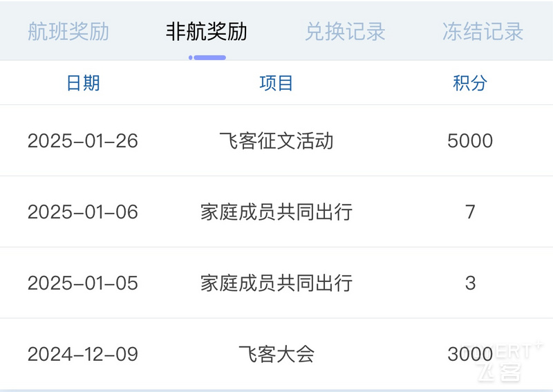Click the active tab underline indicator
This screenshot has height=392, width=553.
[207, 57]
